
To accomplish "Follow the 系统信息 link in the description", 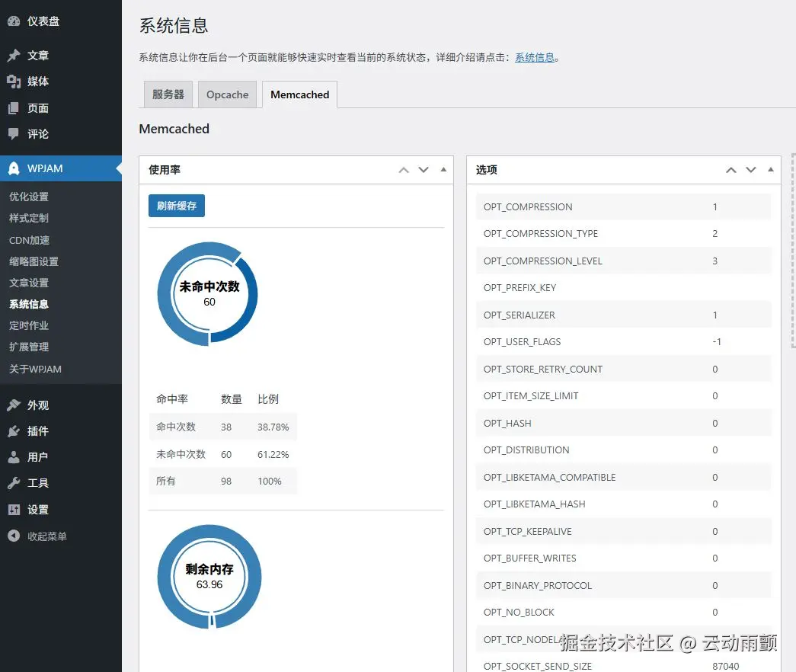I will tap(535, 57).
